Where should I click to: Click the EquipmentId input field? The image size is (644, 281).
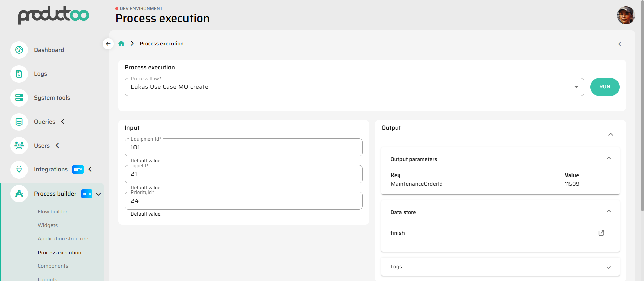(x=243, y=148)
